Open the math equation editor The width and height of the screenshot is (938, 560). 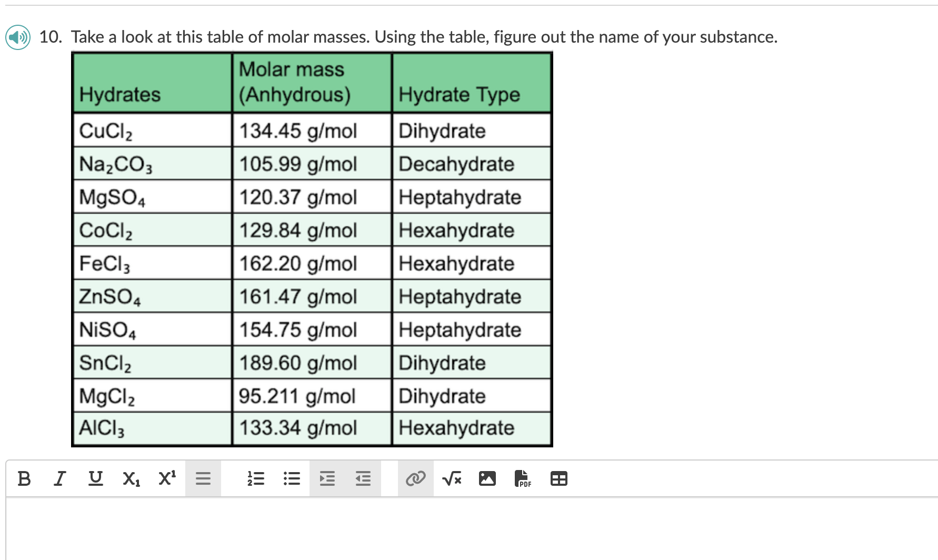click(x=452, y=478)
